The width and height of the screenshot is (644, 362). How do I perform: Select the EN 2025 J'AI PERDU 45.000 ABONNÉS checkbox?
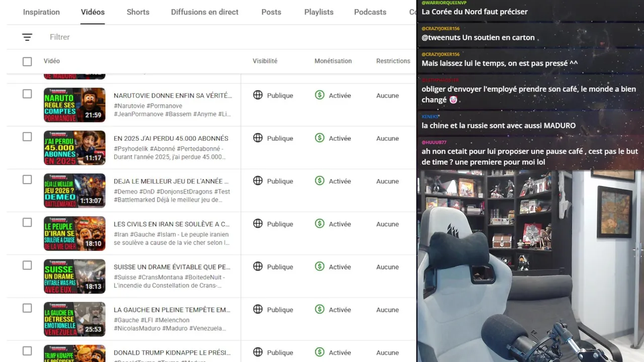point(27,137)
